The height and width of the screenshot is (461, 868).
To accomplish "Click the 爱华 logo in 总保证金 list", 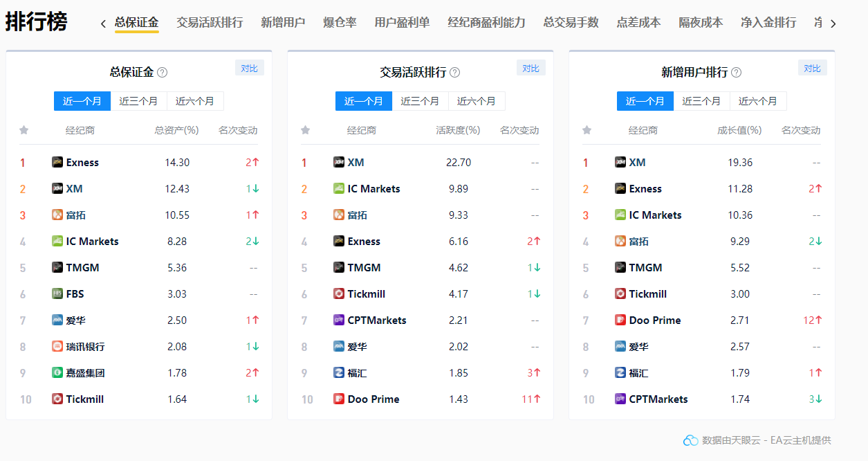I will [57, 320].
